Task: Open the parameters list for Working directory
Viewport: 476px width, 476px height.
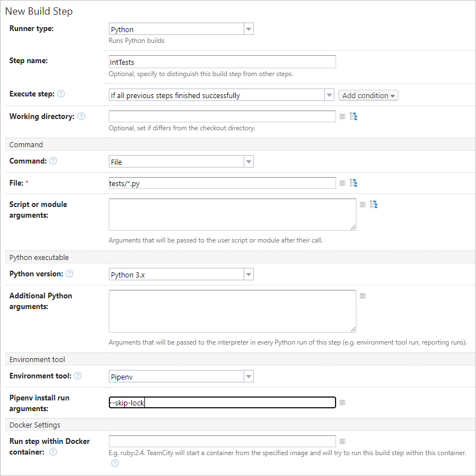Action: pyautogui.click(x=342, y=116)
